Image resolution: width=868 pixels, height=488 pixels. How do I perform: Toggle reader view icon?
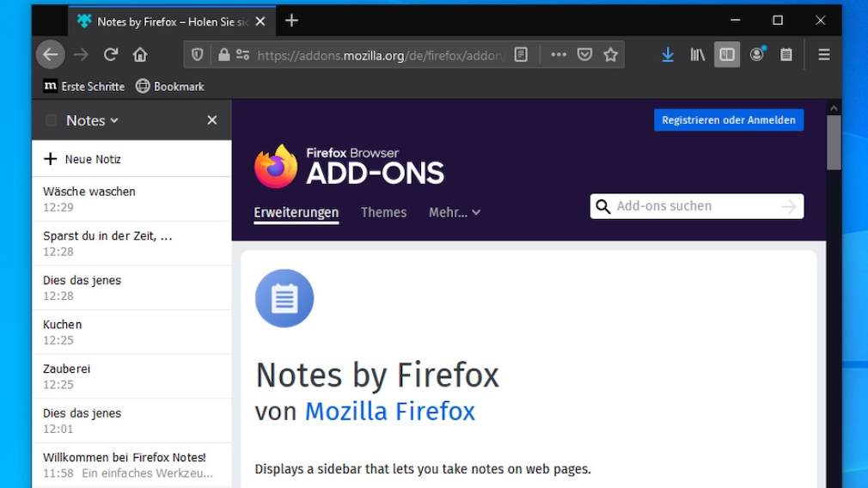[x=521, y=54]
